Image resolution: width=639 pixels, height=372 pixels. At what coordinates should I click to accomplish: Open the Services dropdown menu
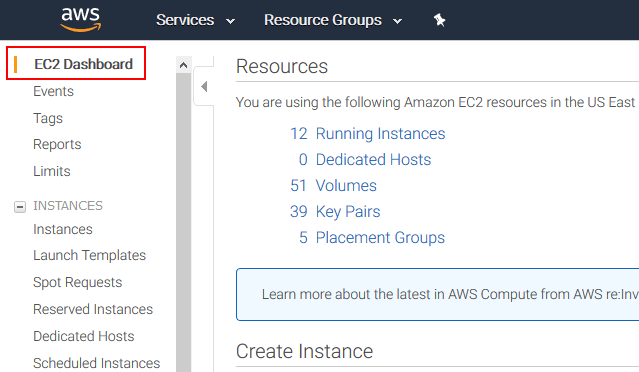coord(195,20)
